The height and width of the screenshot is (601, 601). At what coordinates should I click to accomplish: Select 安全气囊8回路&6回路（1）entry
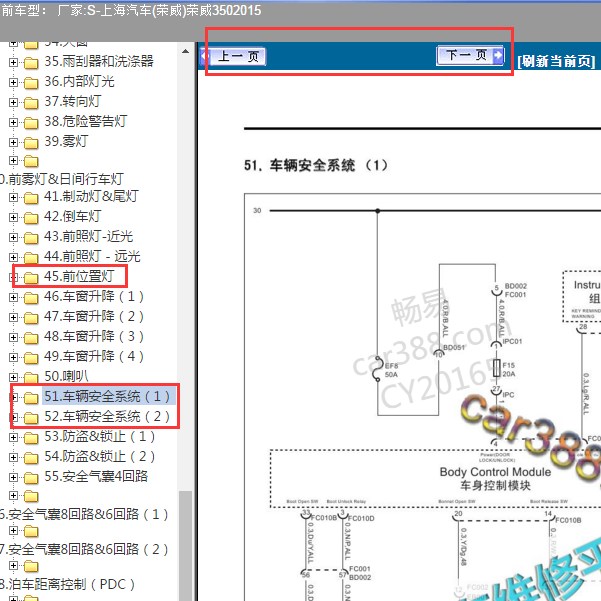[84, 514]
